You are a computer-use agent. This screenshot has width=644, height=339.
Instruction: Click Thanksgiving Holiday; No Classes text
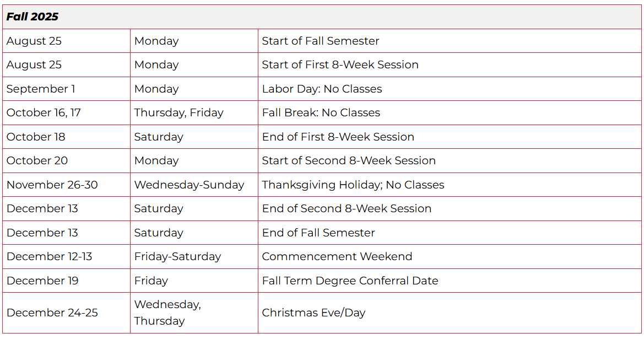(x=353, y=185)
